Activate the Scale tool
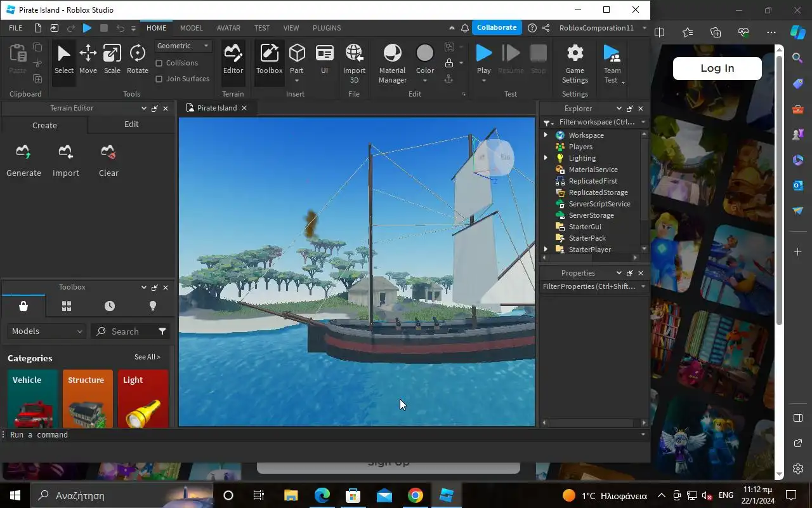This screenshot has width=812, height=508. pos(112,60)
